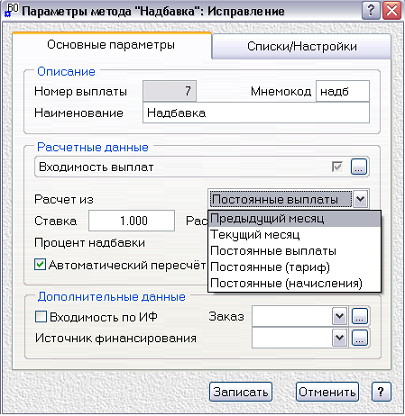Image resolution: width=405 pixels, height=416 pixels.
Task: Click the title bar help icon
Action: 371,11
